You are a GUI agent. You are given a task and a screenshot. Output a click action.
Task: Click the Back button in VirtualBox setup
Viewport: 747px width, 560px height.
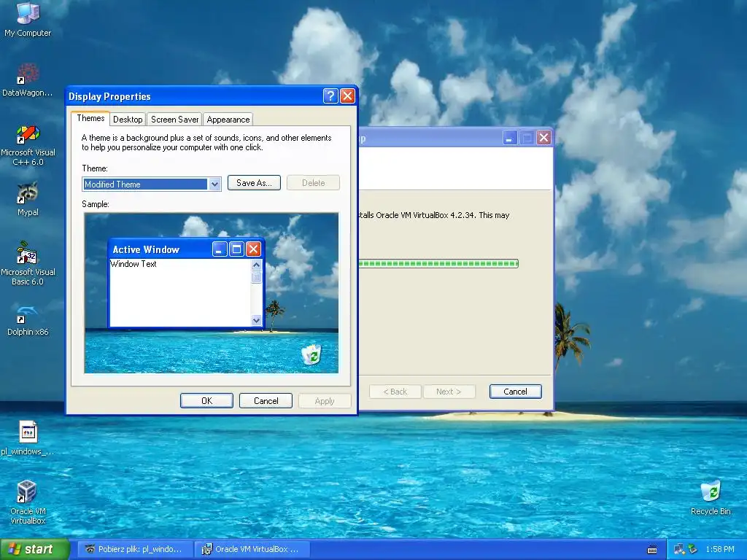(x=395, y=392)
